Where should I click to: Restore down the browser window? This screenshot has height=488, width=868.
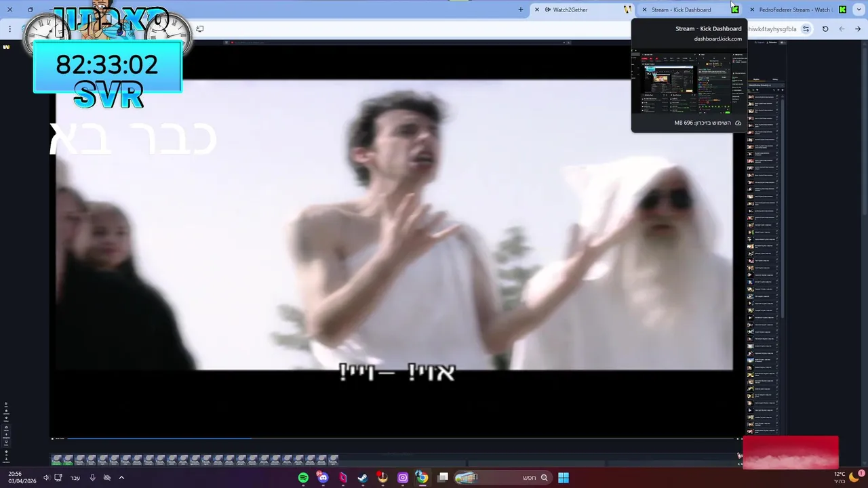pyautogui.click(x=31, y=9)
